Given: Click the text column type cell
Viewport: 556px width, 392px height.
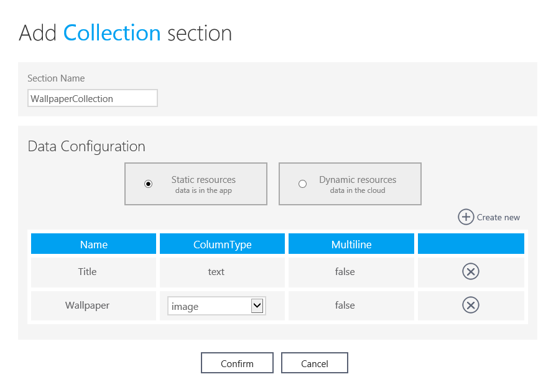Looking at the screenshot, I should point(216,272).
